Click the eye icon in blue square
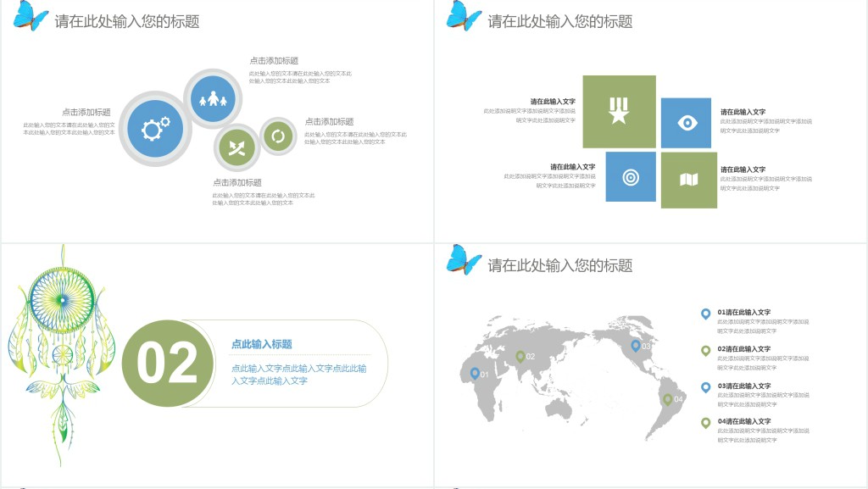Viewport: 868px width, 489px height. 687,123
